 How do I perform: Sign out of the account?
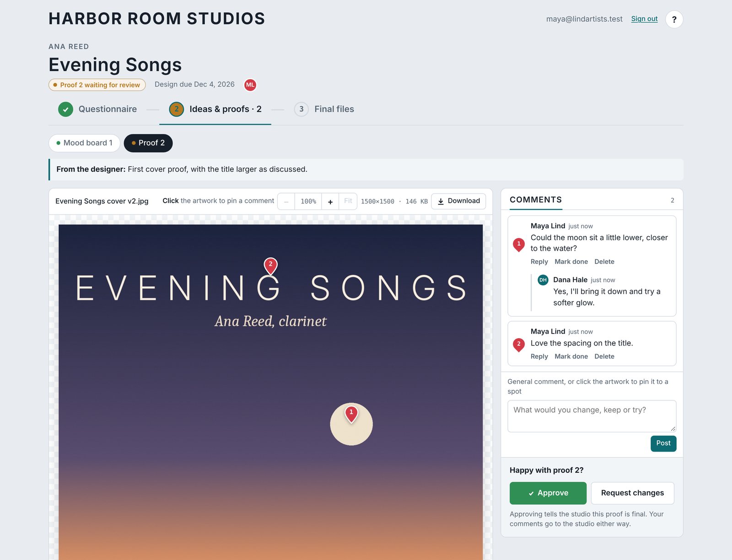point(644,19)
